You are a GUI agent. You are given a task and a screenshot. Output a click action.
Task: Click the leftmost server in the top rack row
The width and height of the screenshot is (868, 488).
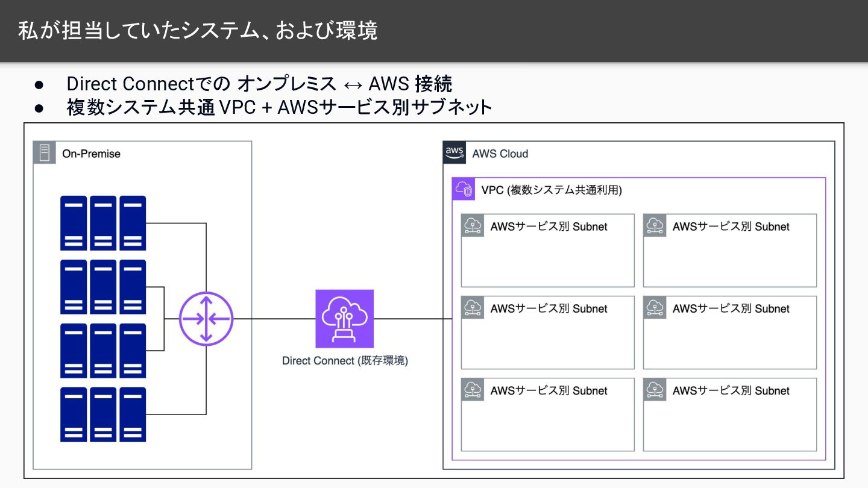[74, 223]
